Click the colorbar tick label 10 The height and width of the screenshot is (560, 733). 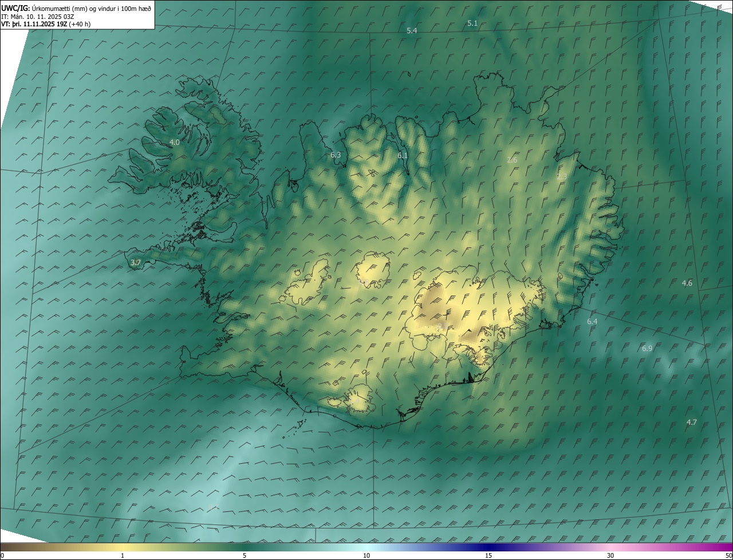click(x=366, y=556)
